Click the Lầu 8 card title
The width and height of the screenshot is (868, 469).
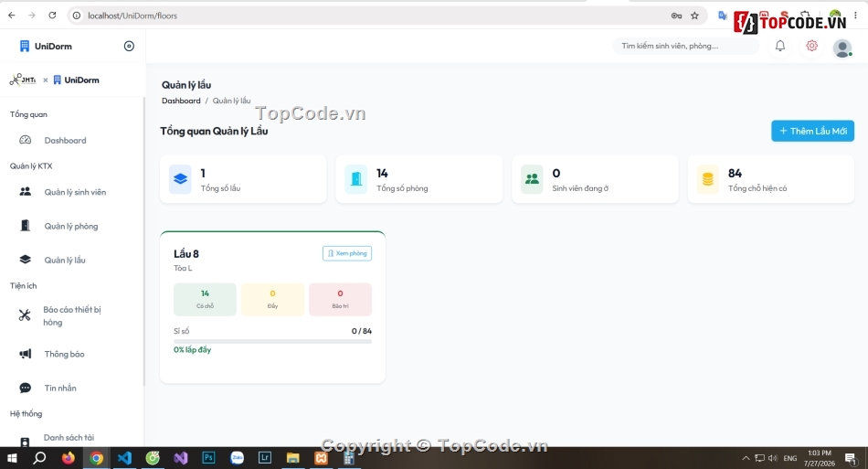tap(186, 253)
